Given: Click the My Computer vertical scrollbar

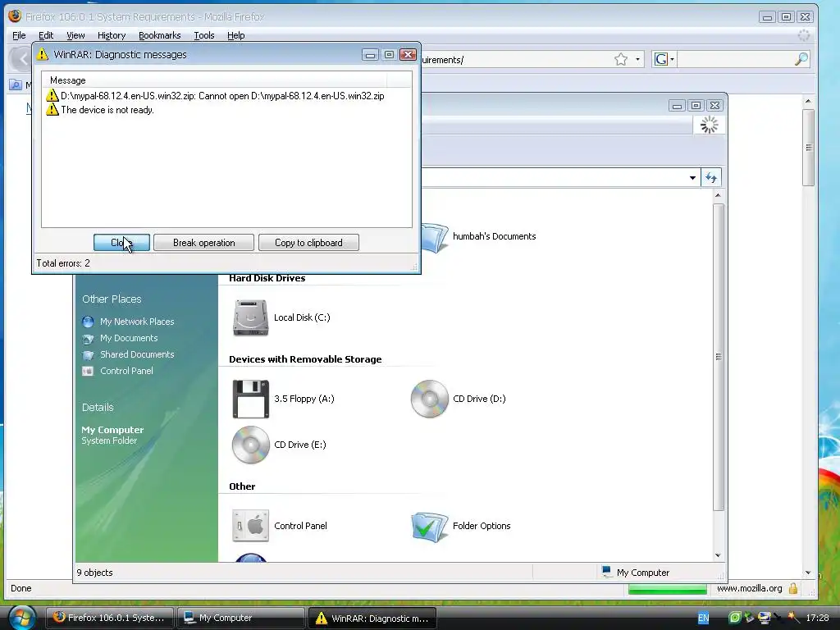Looking at the screenshot, I should [x=719, y=357].
